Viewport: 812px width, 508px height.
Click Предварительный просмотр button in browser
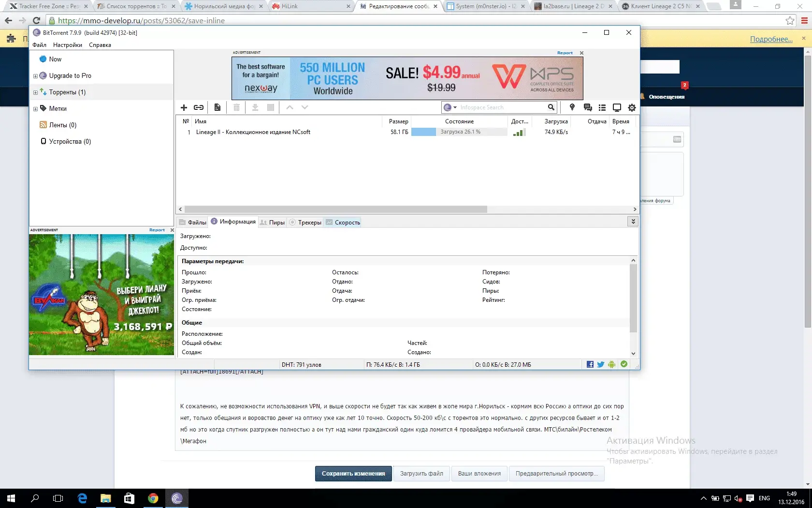(x=556, y=474)
